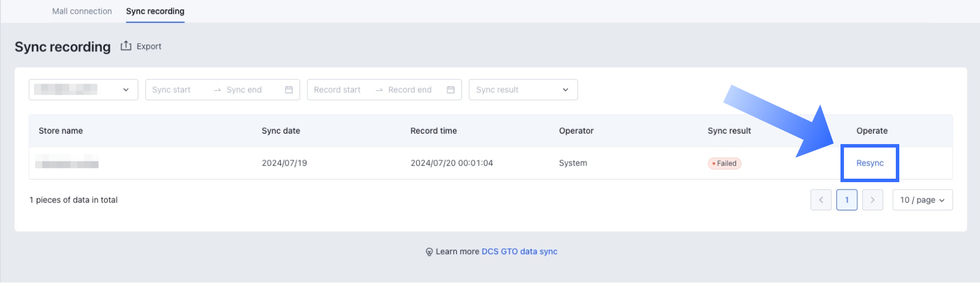This screenshot has height=283, width=980.
Task: Click the 1 pieces of data in total text
Action: point(73,200)
